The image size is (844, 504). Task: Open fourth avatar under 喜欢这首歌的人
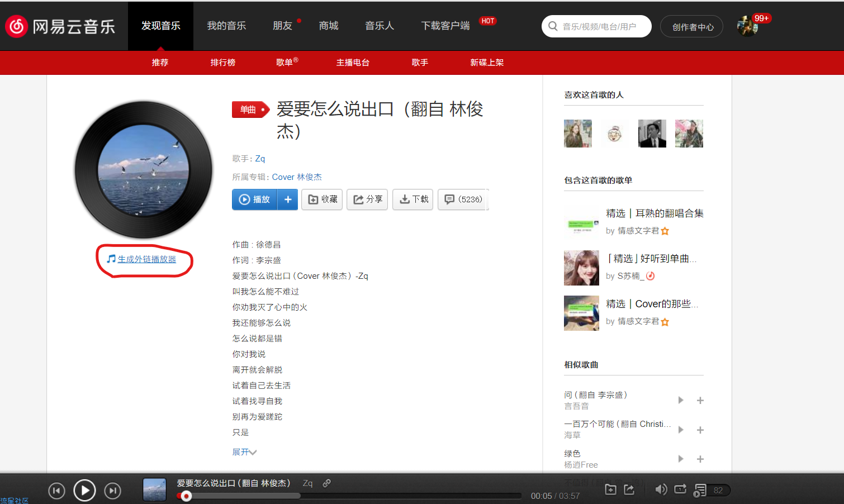689,134
